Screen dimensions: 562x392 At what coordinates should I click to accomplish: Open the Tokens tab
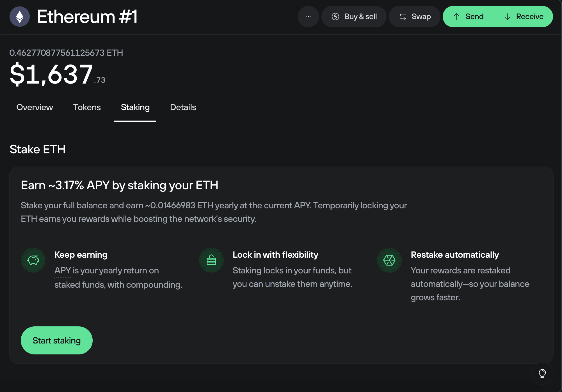87,107
